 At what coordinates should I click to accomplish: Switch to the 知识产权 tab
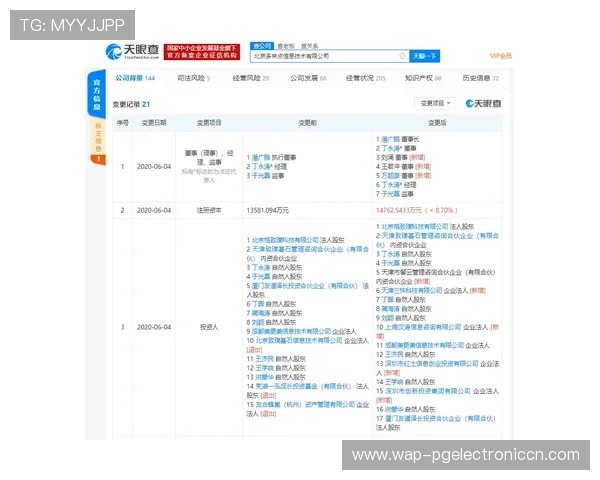pos(423,78)
